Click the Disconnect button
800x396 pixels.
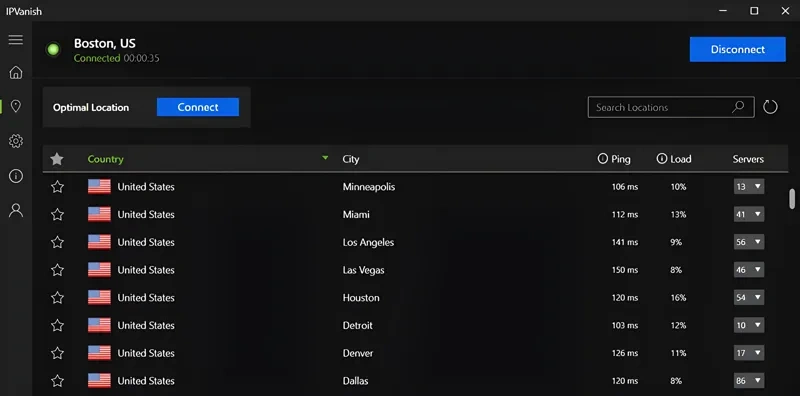click(738, 50)
